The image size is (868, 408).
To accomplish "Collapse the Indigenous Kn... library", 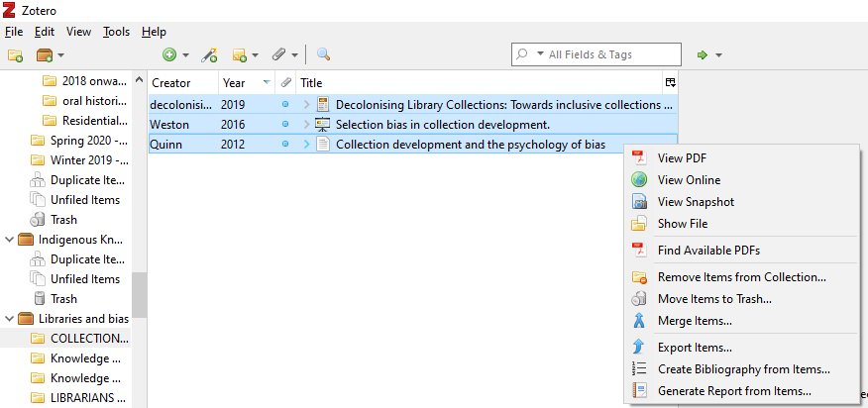I will point(9,240).
